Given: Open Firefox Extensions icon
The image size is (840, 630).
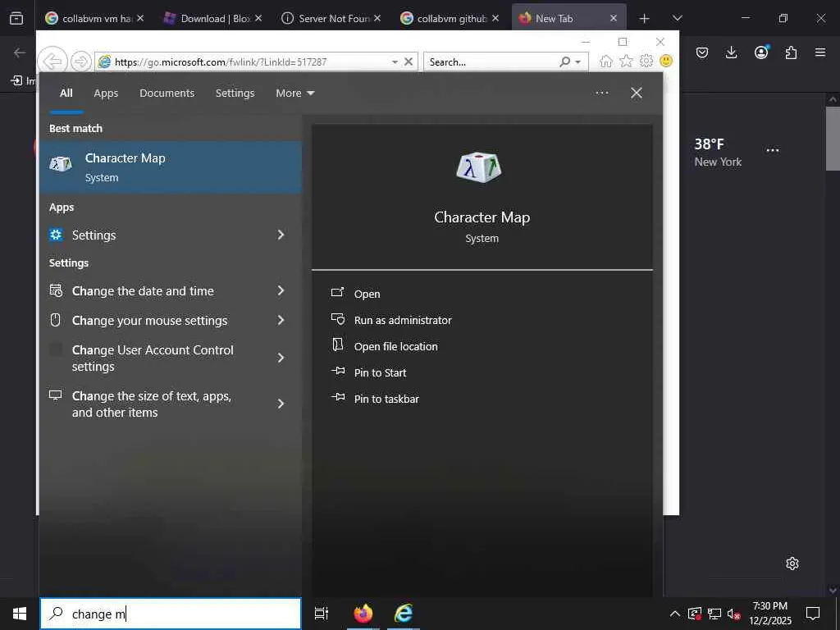Looking at the screenshot, I should (791, 52).
